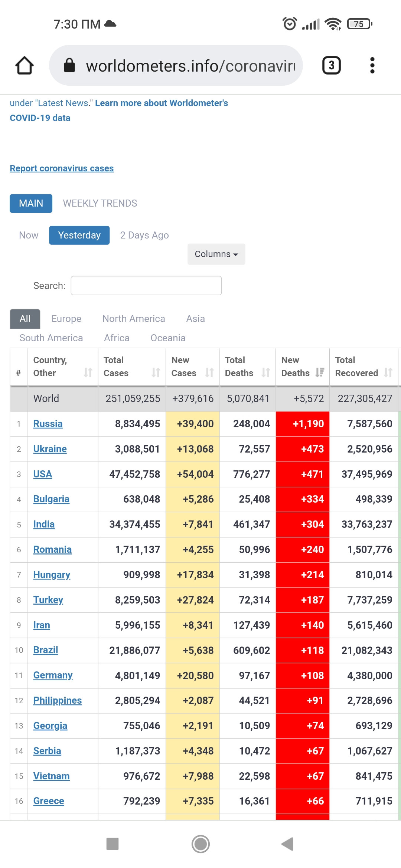Select Brazil's 609,602 total deaths cell
Viewport: 401px width, 868px height.
point(248,650)
